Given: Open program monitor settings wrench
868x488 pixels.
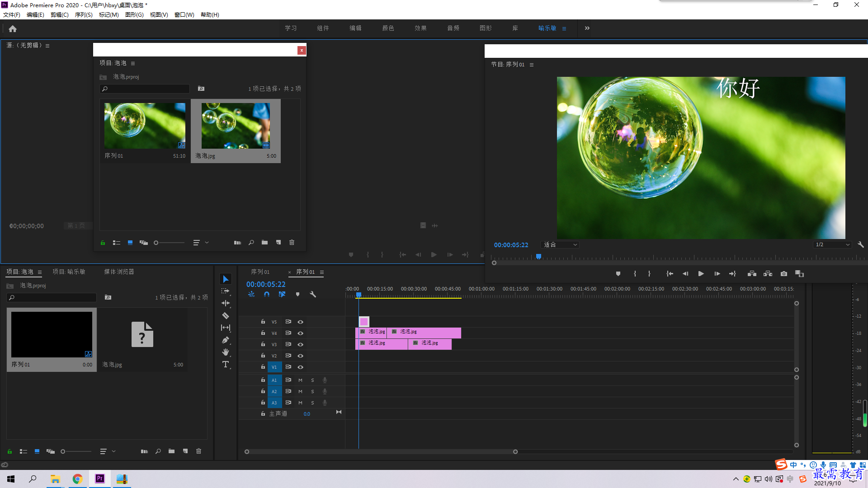Looking at the screenshot, I should click(861, 244).
